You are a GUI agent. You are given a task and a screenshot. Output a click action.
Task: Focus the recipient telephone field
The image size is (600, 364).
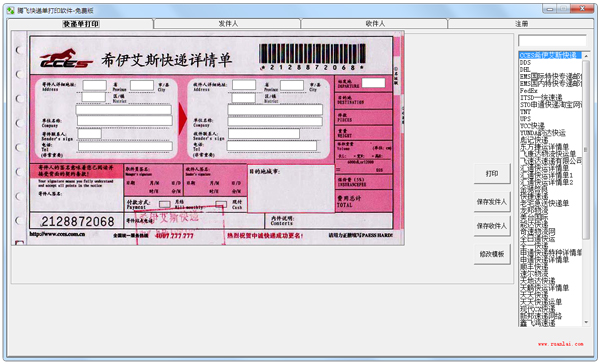[x=272, y=145]
